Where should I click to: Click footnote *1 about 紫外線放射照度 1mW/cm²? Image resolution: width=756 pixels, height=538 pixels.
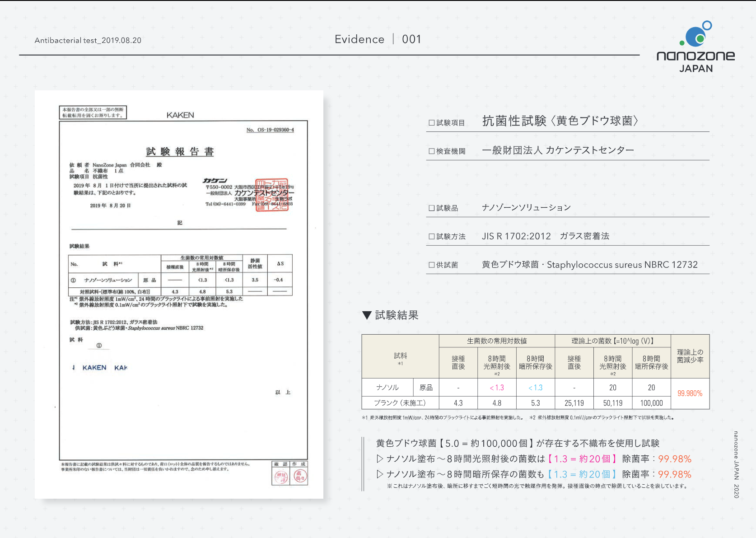tap(443, 418)
